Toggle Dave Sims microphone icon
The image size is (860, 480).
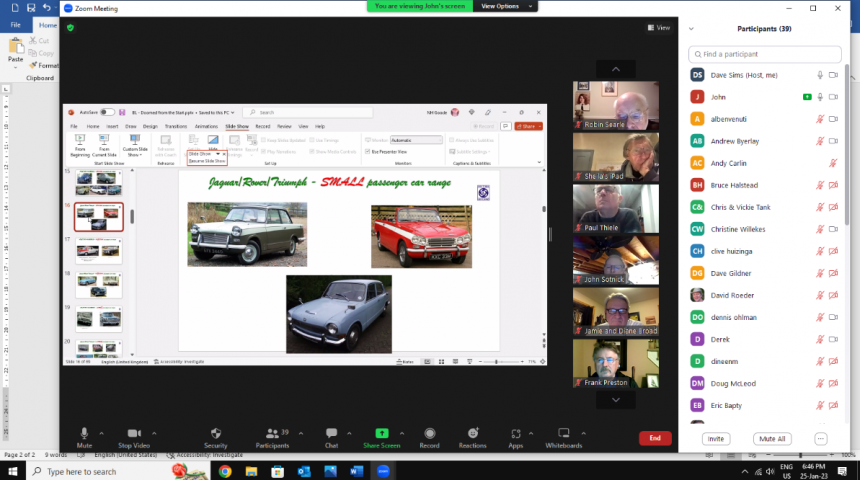click(x=820, y=75)
